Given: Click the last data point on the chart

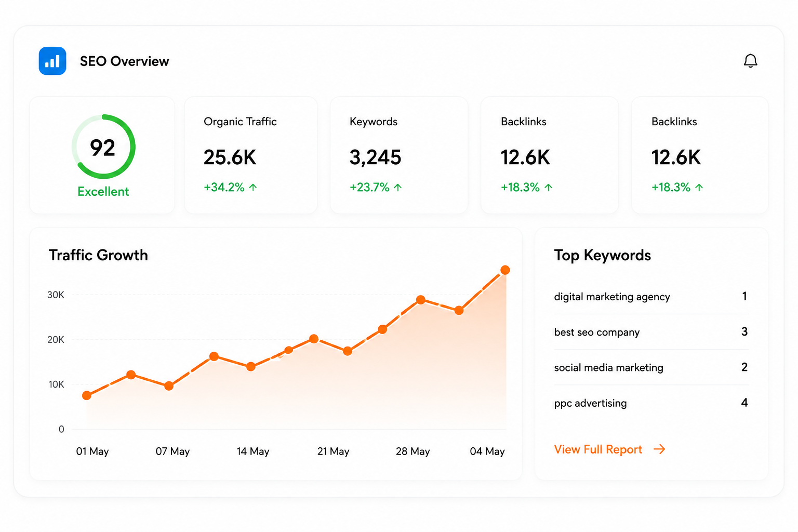Looking at the screenshot, I should coord(505,270).
